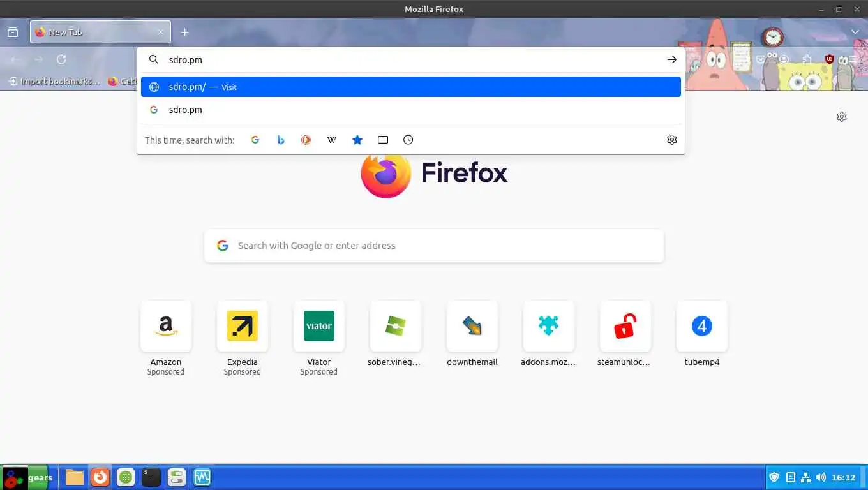Open the gears start menu
Screen dimensions: 868x490
point(27,477)
